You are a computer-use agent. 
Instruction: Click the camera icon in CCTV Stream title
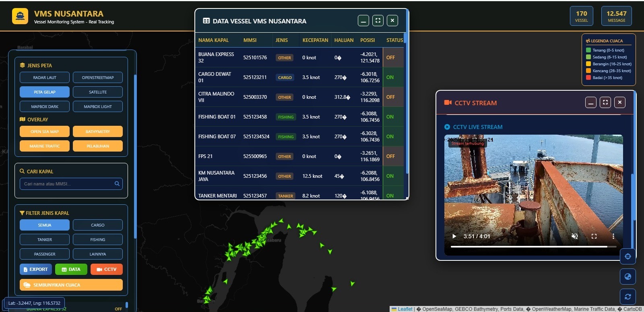tap(448, 102)
